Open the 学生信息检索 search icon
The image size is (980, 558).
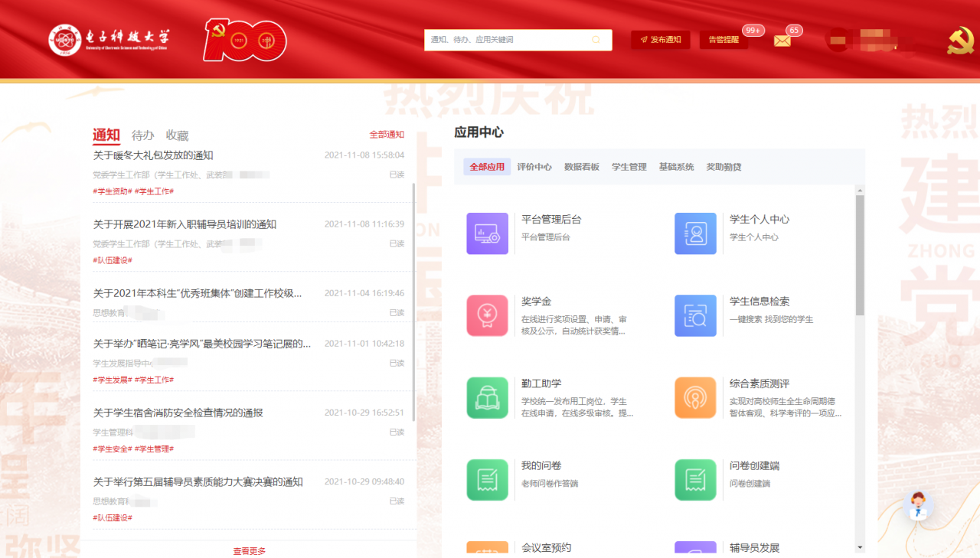(x=695, y=315)
